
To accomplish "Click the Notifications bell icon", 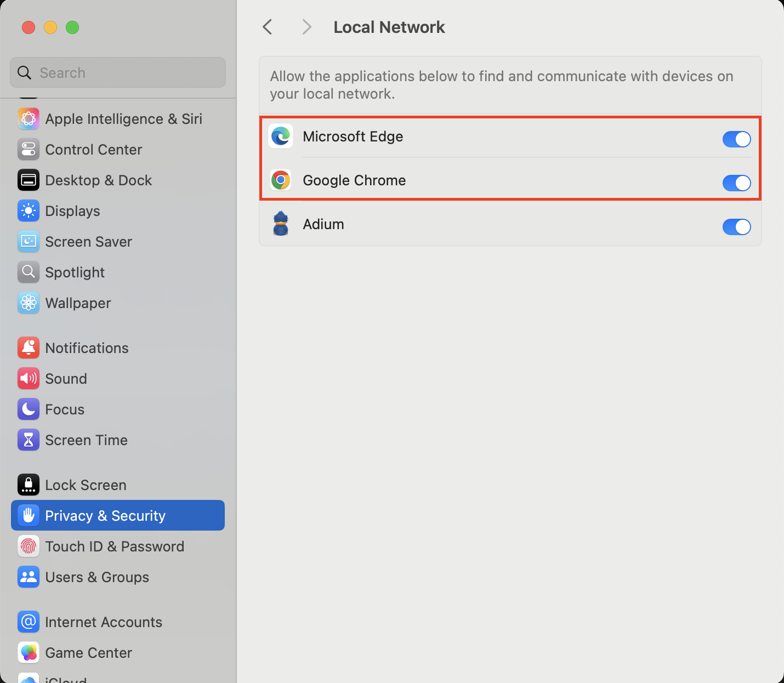I will point(29,348).
